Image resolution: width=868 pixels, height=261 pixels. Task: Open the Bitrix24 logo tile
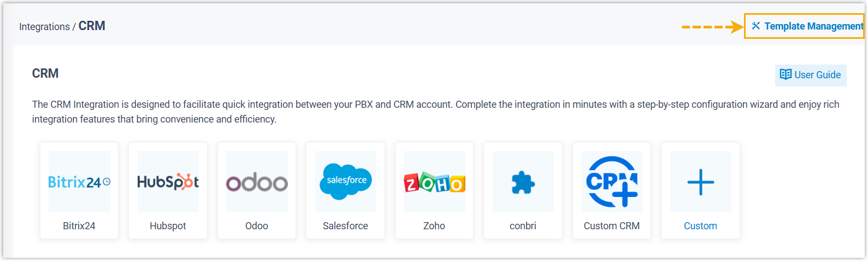[x=79, y=182]
